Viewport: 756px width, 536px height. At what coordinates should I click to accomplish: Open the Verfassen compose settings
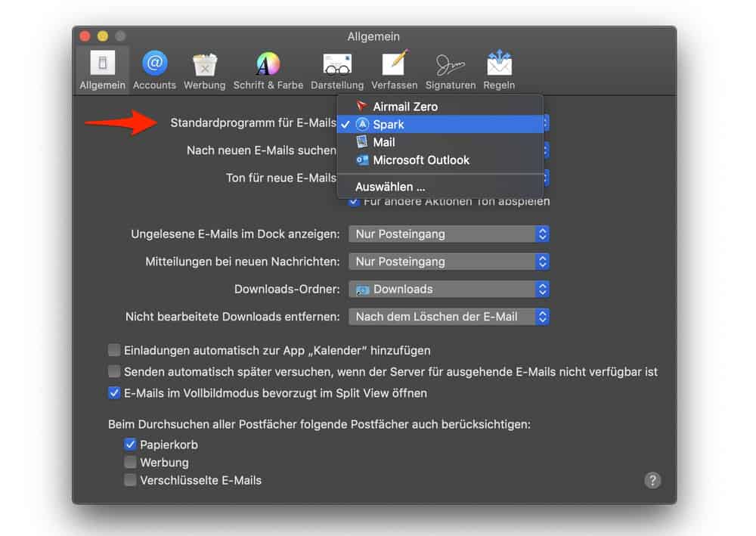(x=394, y=70)
